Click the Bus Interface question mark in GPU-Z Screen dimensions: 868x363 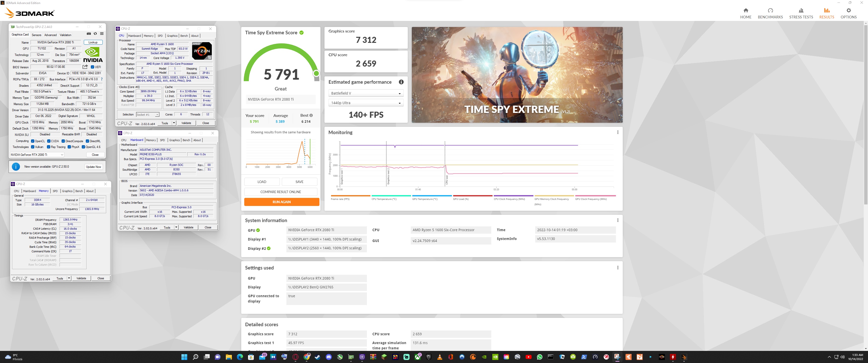click(x=101, y=79)
